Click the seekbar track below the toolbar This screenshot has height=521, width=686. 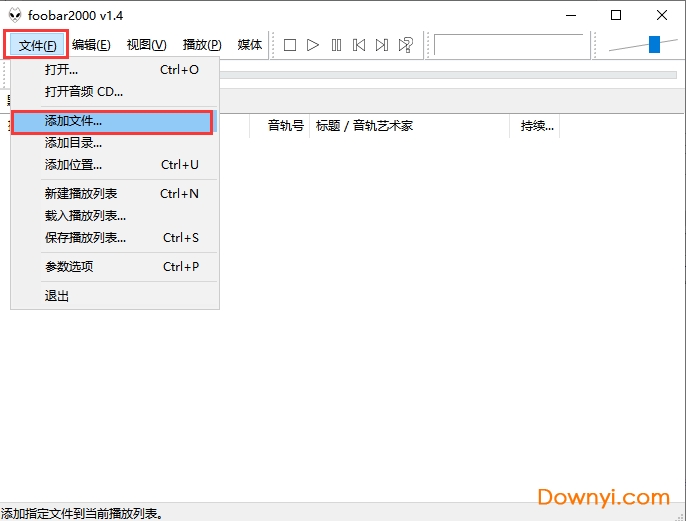[448, 75]
